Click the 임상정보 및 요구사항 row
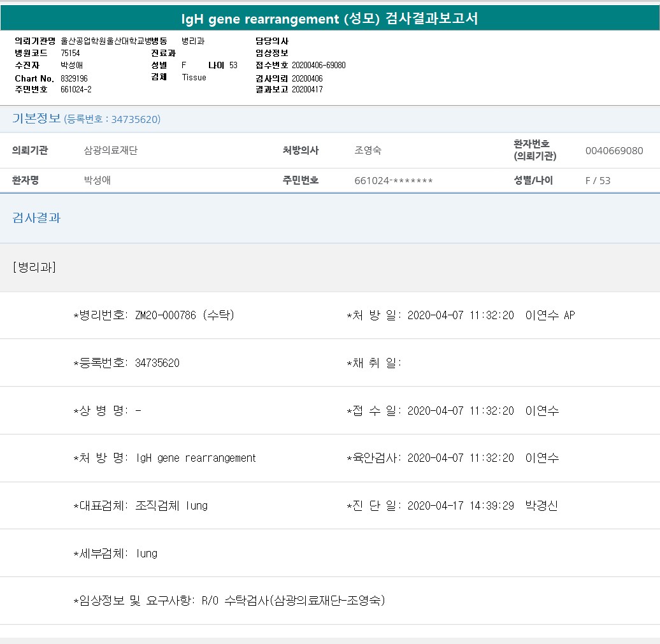The image size is (660, 644). click(229, 601)
